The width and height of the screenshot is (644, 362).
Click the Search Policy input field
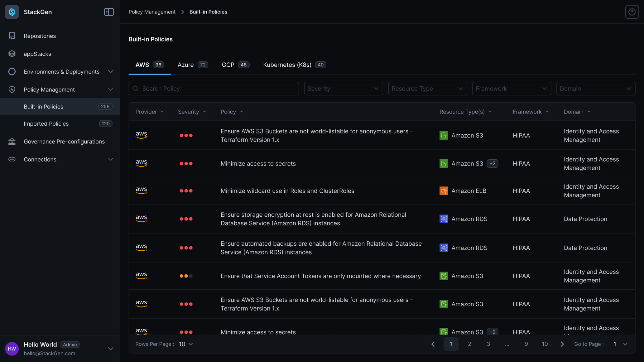214,88
